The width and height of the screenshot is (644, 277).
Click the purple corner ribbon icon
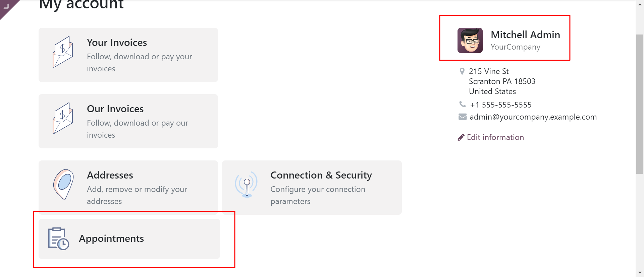(x=7, y=7)
